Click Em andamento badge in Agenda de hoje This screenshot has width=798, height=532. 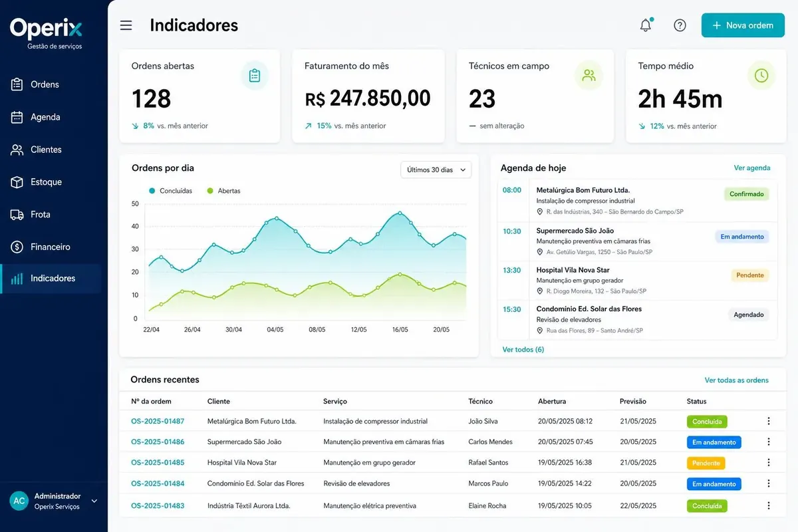pyautogui.click(x=742, y=236)
